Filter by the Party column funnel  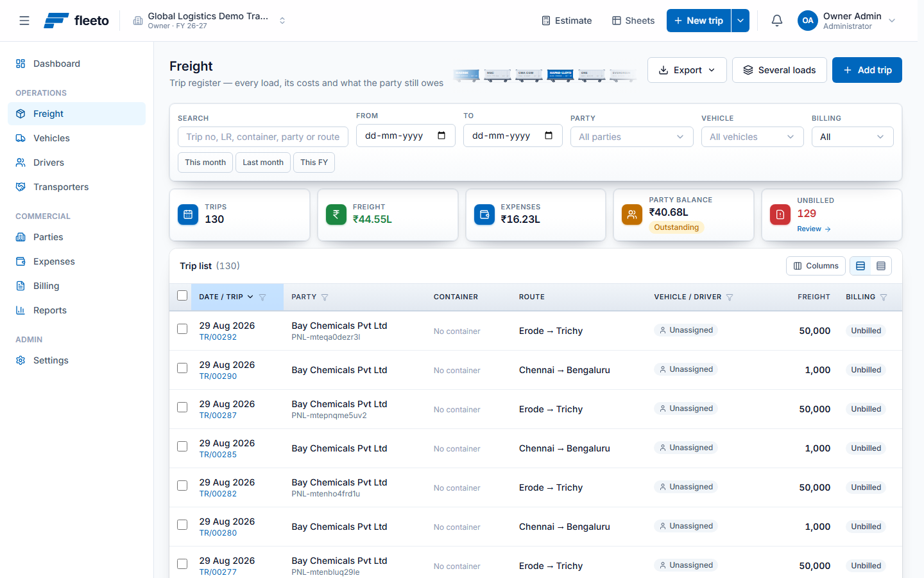[x=325, y=297]
